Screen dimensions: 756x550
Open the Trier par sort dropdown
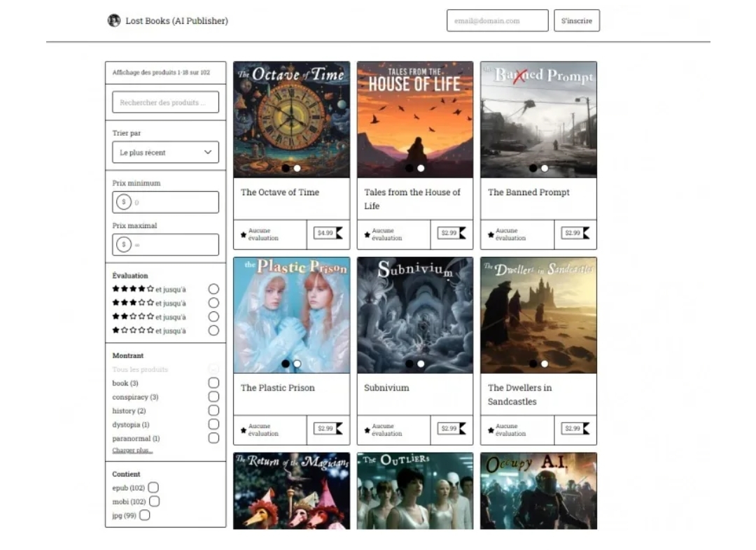click(x=165, y=153)
